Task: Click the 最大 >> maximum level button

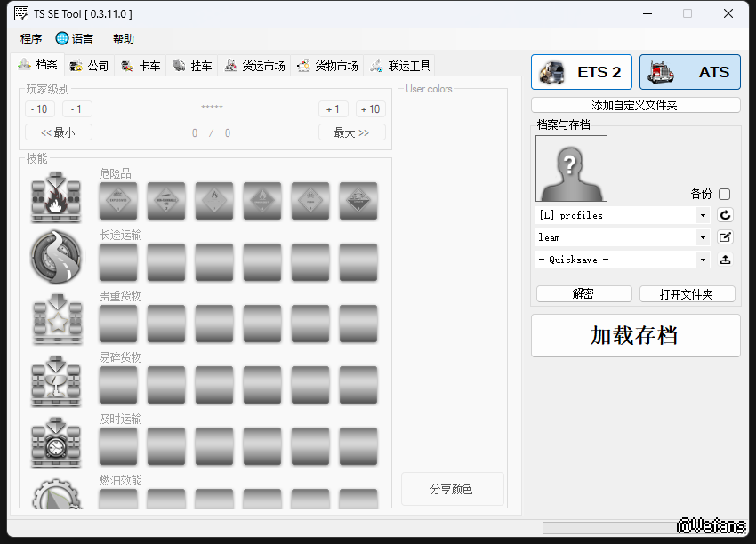Action: (x=352, y=132)
